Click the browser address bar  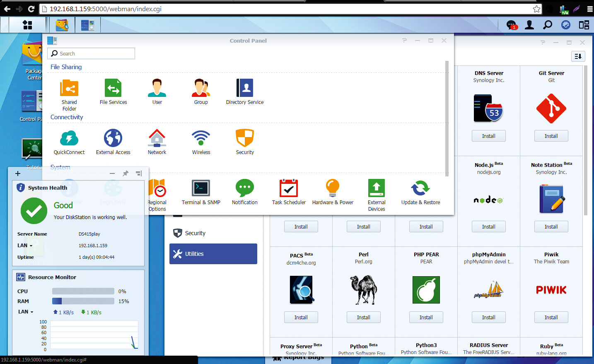(x=291, y=9)
